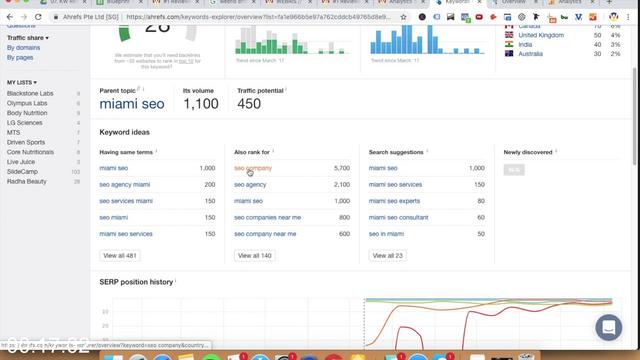This screenshot has height=360, width=640.
Task: Open miami seo experts suggestion
Action: point(394,201)
